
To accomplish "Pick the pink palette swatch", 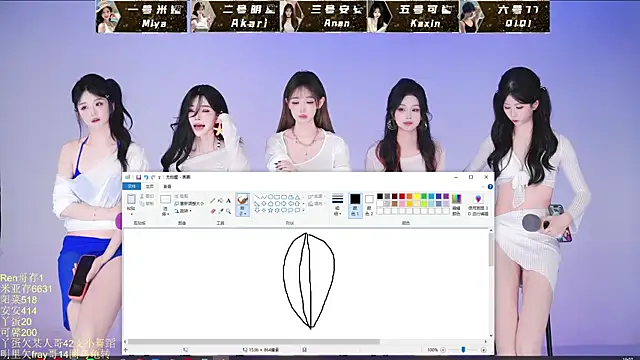I will click(402, 204).
